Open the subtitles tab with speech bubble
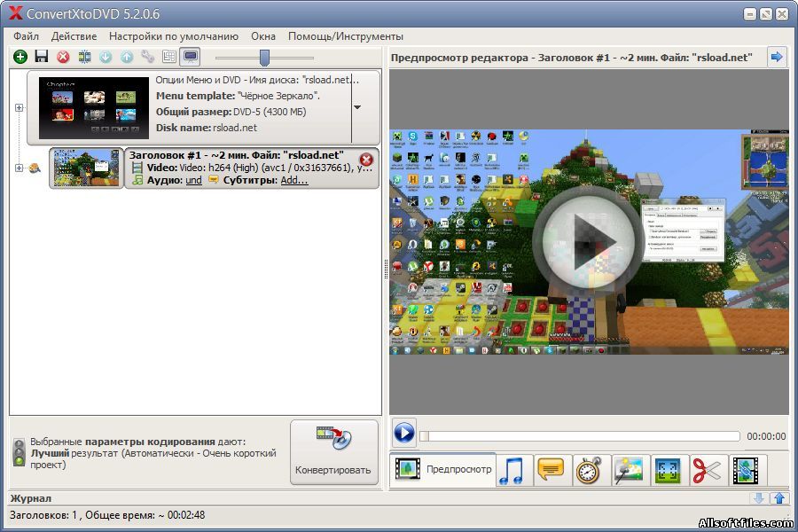Screen dimensions: 798x532 coord(551,471)
